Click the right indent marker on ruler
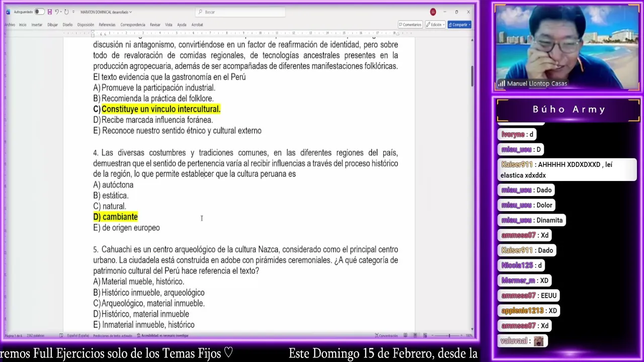This screenshot has height=362, width=644. (397, 33)
